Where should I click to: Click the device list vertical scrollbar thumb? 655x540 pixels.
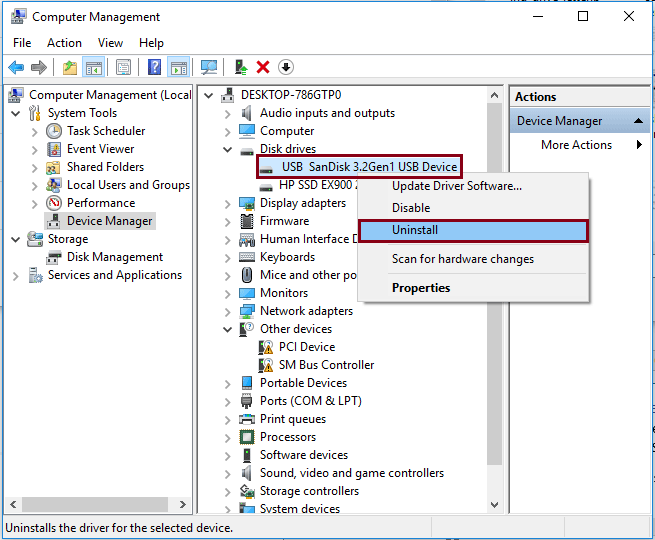495,284
